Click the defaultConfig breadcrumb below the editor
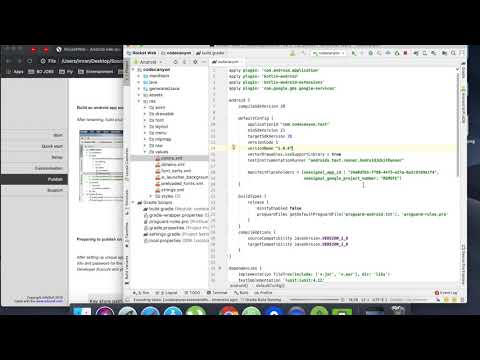This screenshot has height=360, width=480. tap(269, 286)
